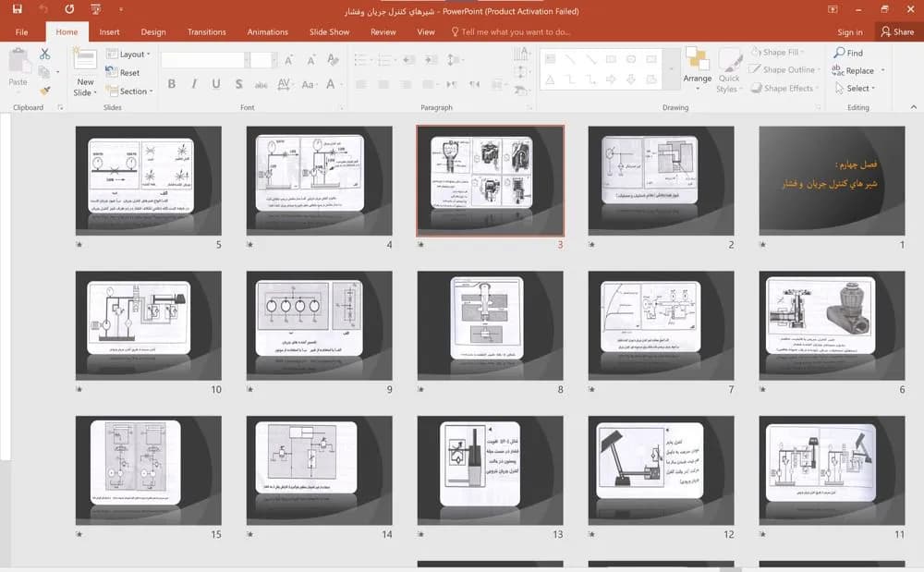Open the Layout dropdown

point(128,55)
